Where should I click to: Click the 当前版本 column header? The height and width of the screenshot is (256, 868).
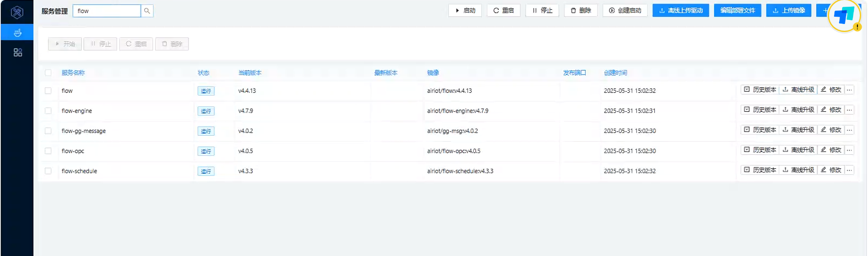250,73
